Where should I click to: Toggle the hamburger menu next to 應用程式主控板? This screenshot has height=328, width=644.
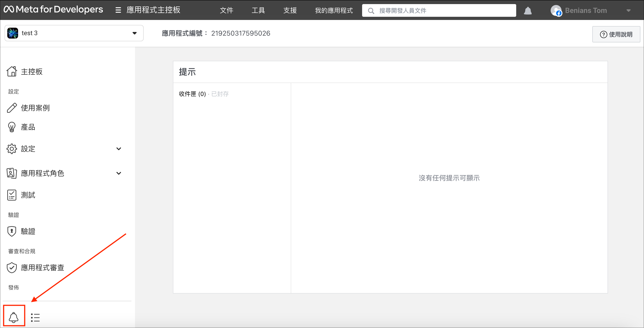point(118,10)
